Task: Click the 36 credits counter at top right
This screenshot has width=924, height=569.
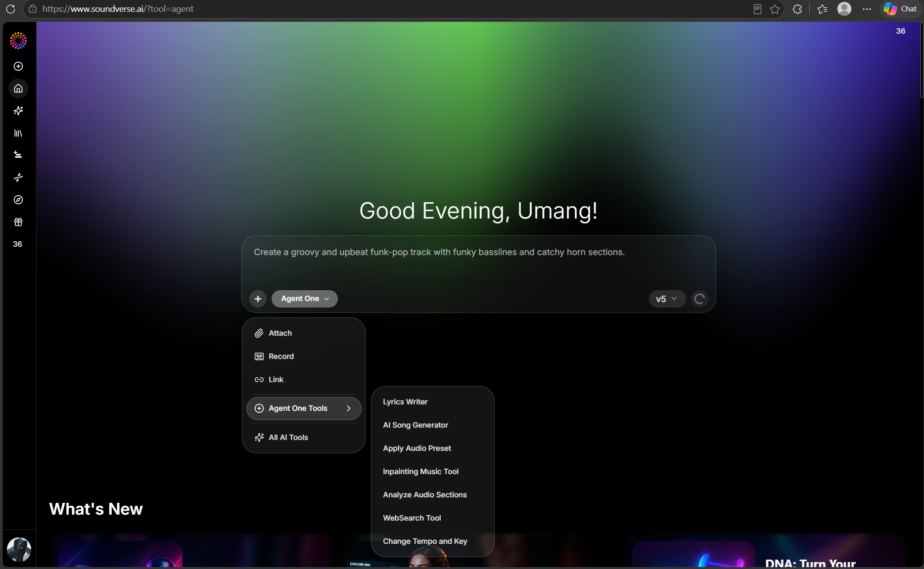Action: pos(901,31)
